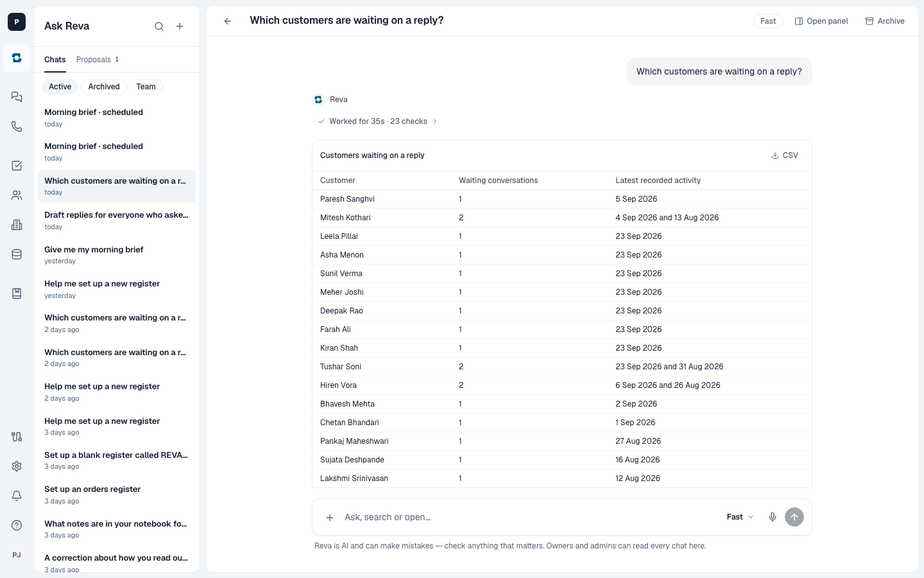Open the help question mark icon

point(17,525)
